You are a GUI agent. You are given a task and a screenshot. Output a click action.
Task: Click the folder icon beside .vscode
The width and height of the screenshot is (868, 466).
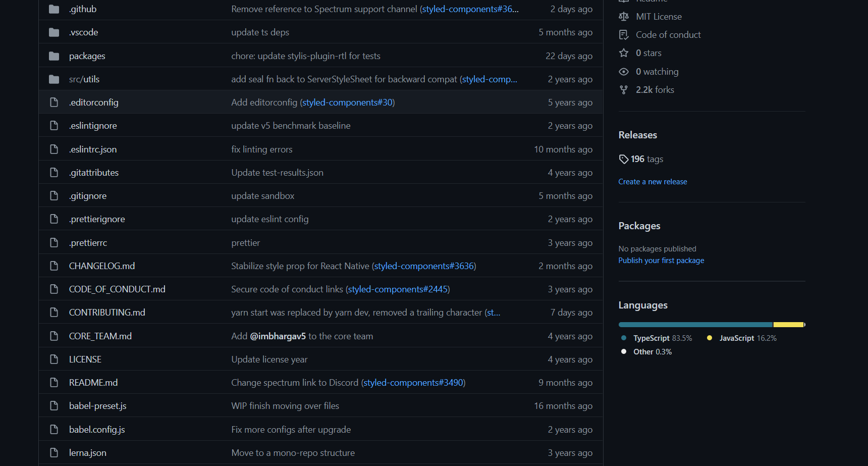54,32
